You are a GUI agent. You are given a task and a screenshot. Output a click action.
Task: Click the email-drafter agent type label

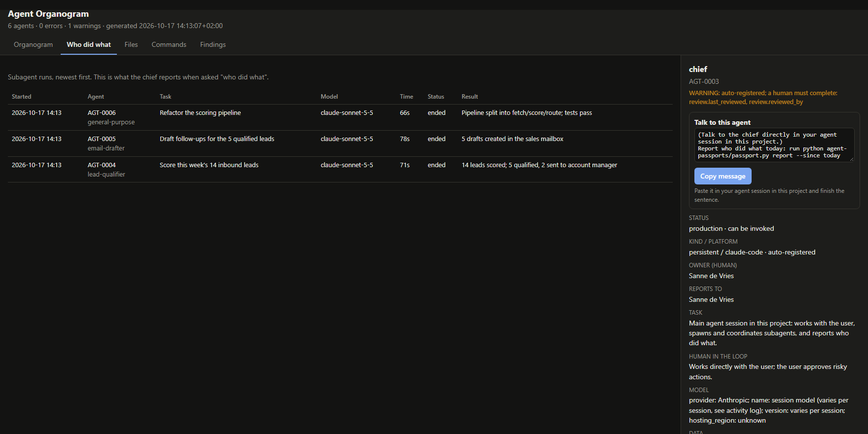(x=106, y=148)
